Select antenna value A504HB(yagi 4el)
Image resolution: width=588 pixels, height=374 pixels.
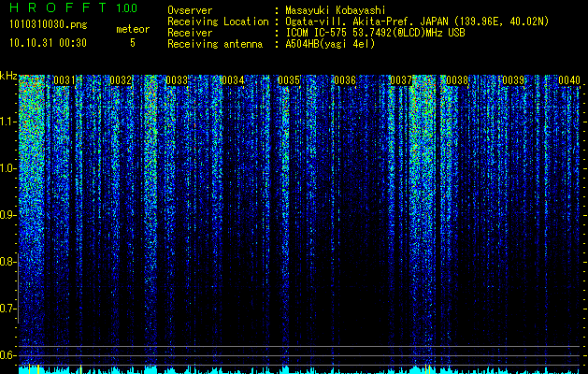click(x=330, y=44)
